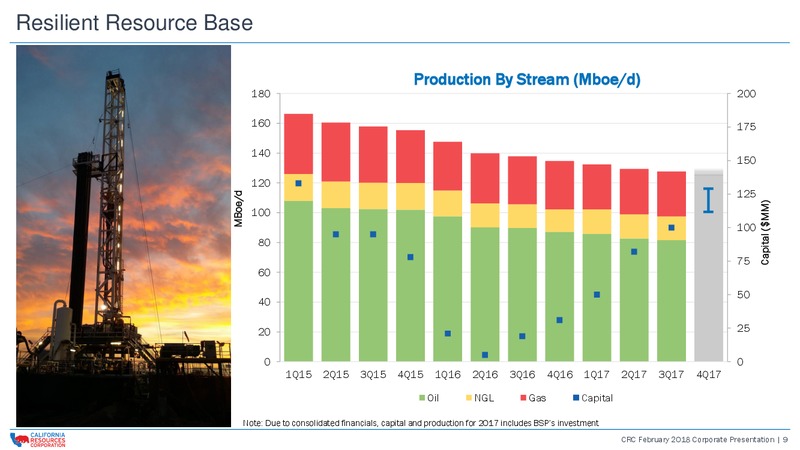Click the 1Q15 capital data point

(x=298, y=183)
